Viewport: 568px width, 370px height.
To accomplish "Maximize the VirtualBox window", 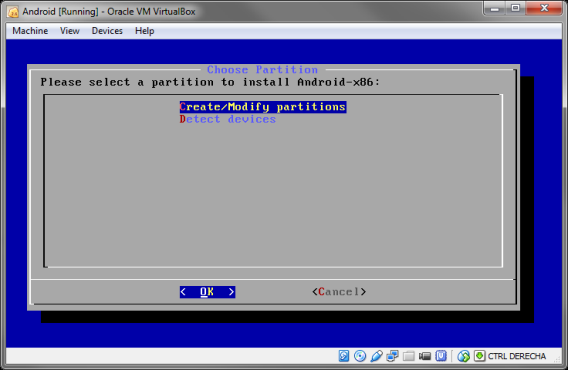I will click(x=515, y=8).
